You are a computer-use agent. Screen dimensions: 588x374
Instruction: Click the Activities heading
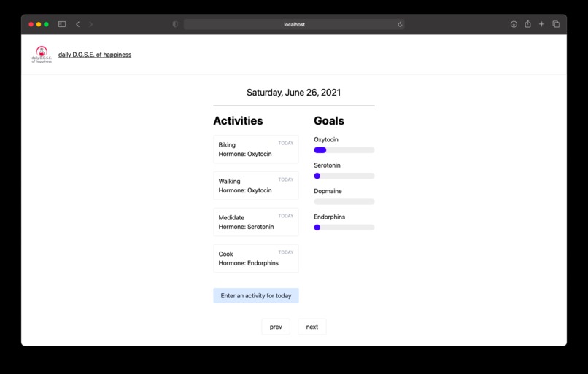(238, 121)
